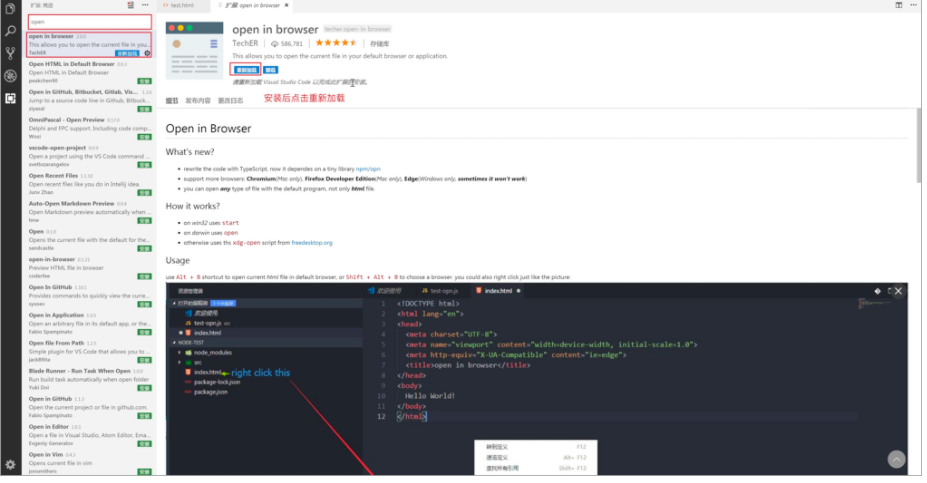Close the open in browser extension tab
Image resolution: width=927 pixels, height=483 pixels.
click(x=287, y=5)
